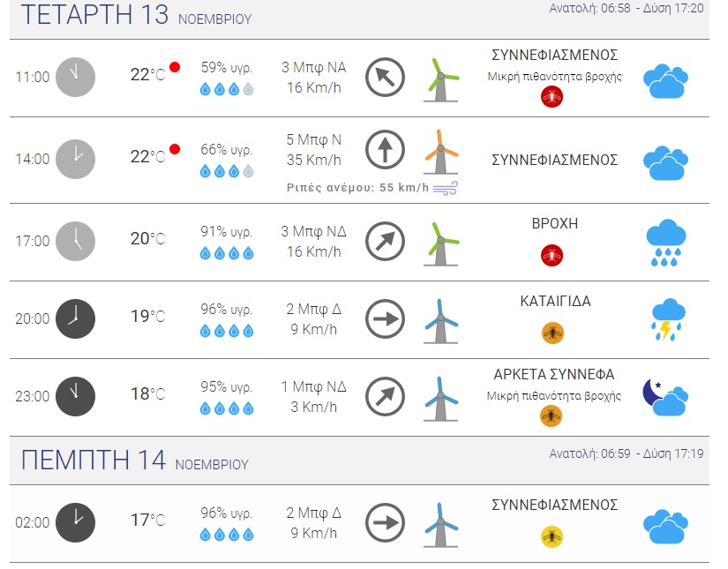The width and height of the screenshot is (728, 569).
Task: Click the blue wind turbine at 02:00
Action: (x=441, y=525)
